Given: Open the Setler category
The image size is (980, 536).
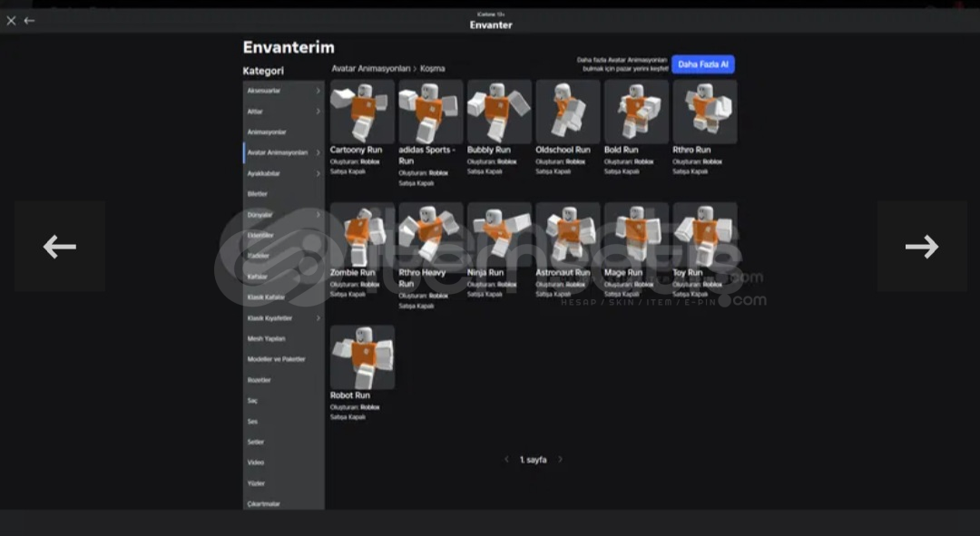Looking at the screenshot, I should tap(284, 442).
